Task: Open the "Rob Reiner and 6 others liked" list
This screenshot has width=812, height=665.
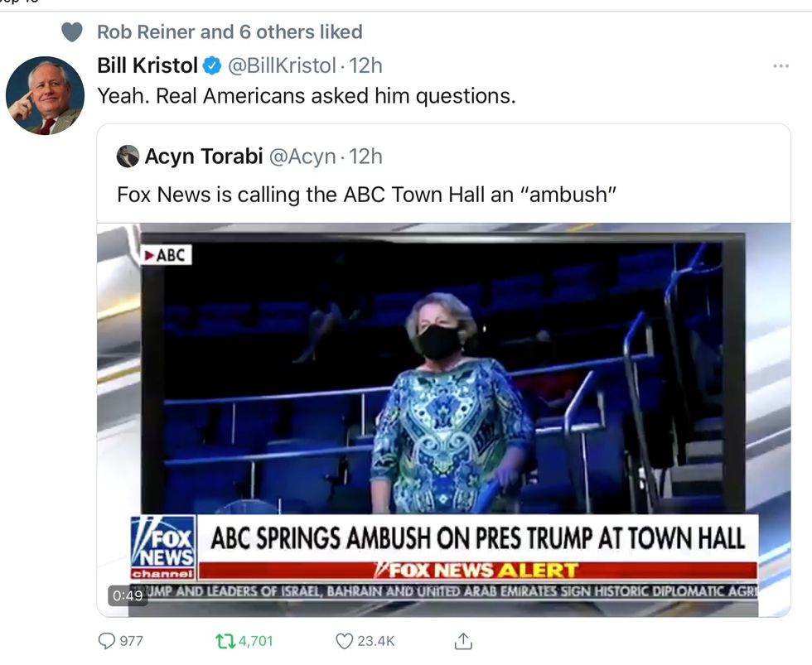Action: (230, 32)
